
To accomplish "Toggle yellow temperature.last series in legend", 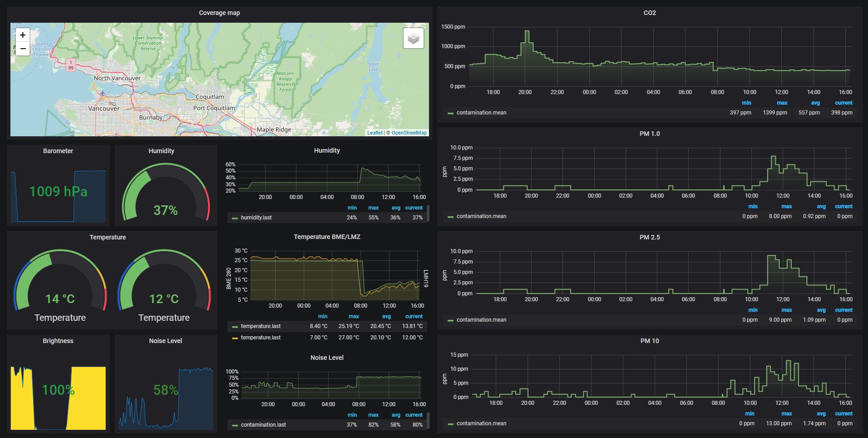I will tap(261, 338).
